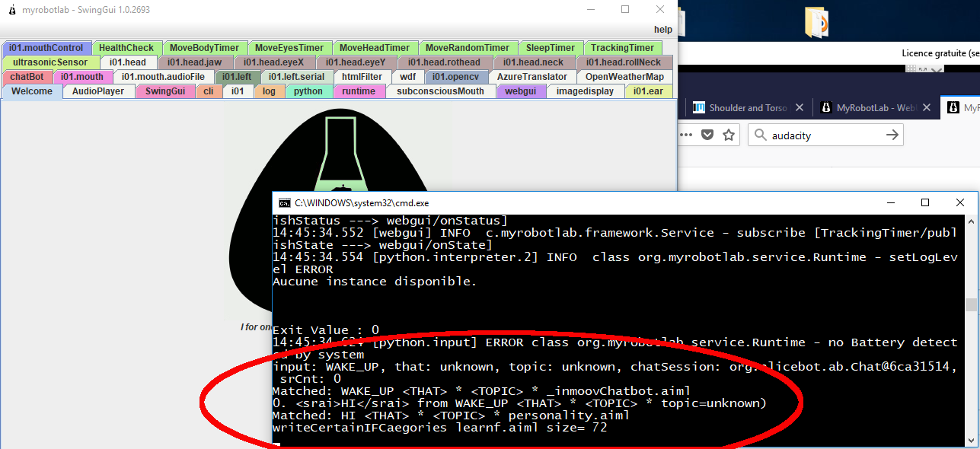Switch to the i01 tab
The width and height of the screenshot is (980, 449).
coord(238,91)
